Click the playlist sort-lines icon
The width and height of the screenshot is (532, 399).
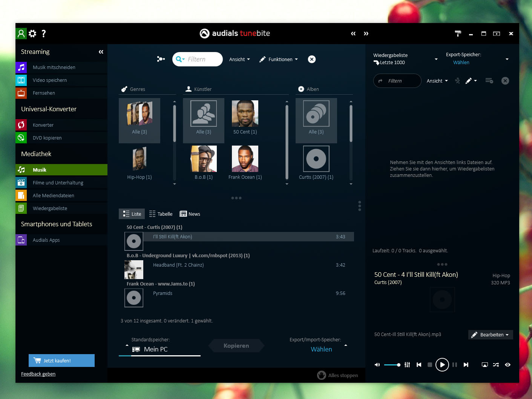[489, 81]
